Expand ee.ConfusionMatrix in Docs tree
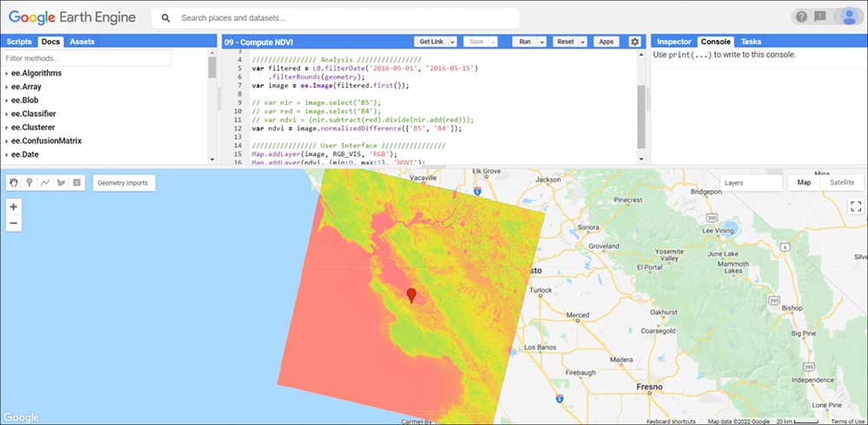Viewport: 868px width, 425px height. (x=6, y=141)
